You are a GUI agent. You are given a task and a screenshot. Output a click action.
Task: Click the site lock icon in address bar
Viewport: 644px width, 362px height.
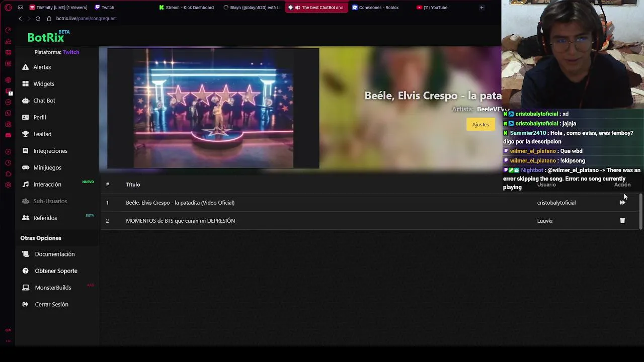(x=49, y=19)
